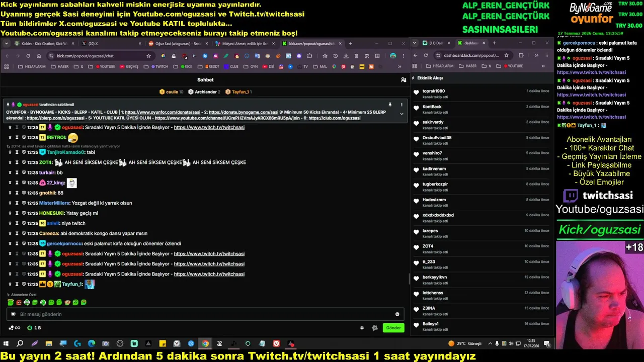644x362 pixels.
Task: Open Chrome menu in dashboard browser window
Action: [x=547, y=55]
